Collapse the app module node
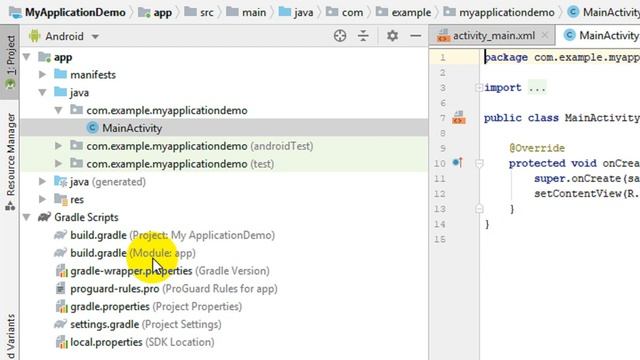This screenshot has width=640, height=360. click(27, 57)
